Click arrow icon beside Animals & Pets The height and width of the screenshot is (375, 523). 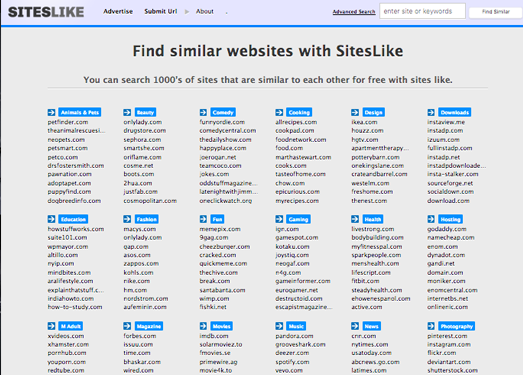pyautogui.click(x=51, y=112)
